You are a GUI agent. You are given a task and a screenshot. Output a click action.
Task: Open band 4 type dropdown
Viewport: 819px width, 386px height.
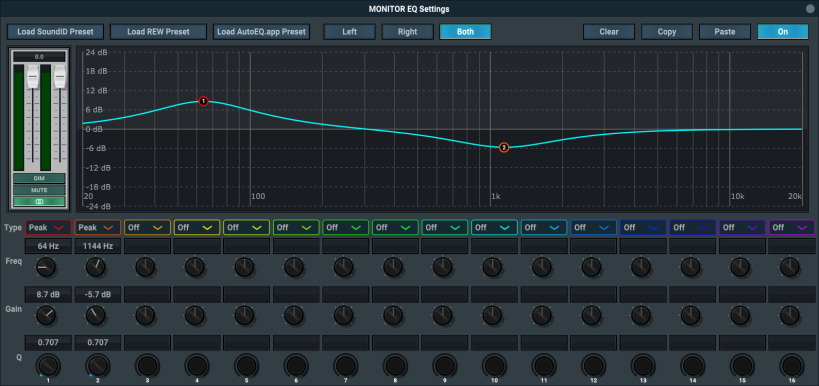(197, 227)
